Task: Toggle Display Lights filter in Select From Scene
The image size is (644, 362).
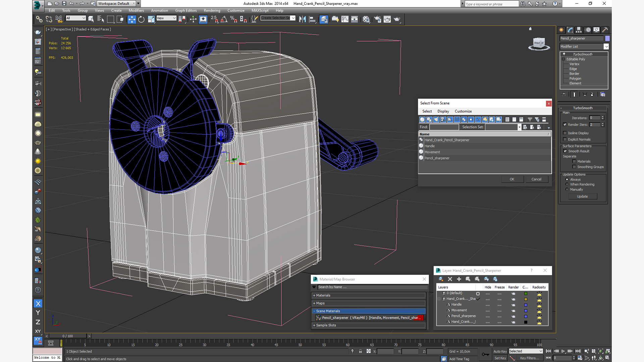Action: 436,119
